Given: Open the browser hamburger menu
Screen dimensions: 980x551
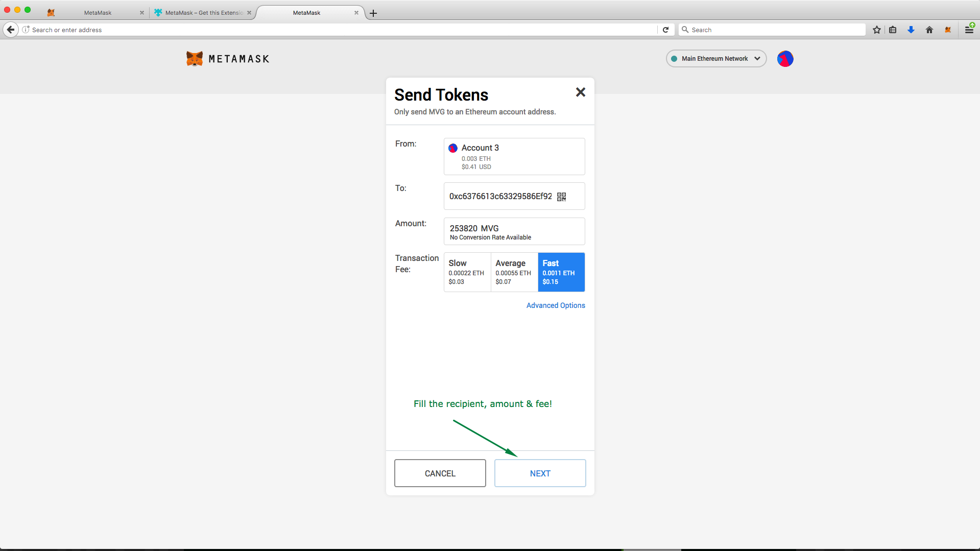Looking at the screenshot, I should point(969,30).
